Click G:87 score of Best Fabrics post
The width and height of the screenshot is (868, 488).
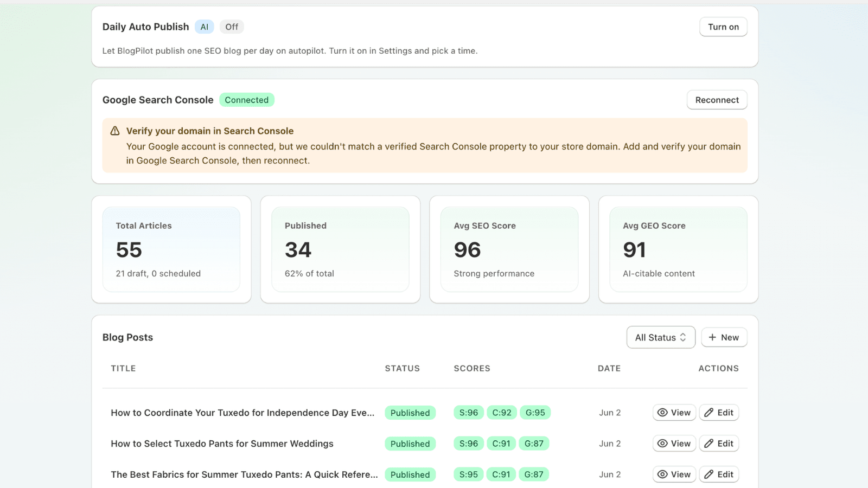tap(534, 474)
